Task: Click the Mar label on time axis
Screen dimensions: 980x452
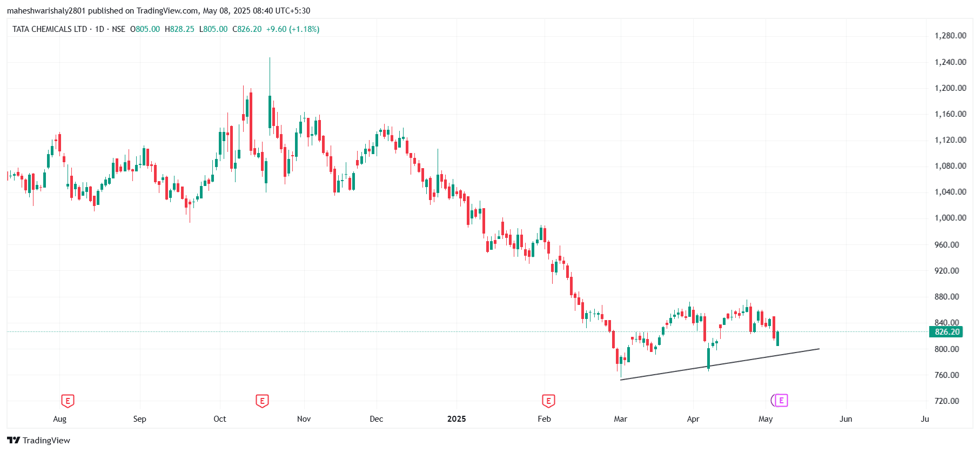Action: point(621,419)
